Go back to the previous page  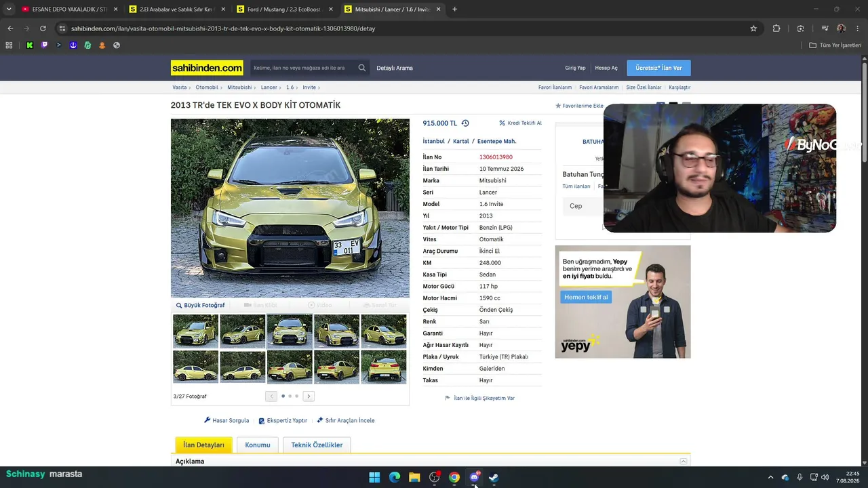(x=10, y=28)
